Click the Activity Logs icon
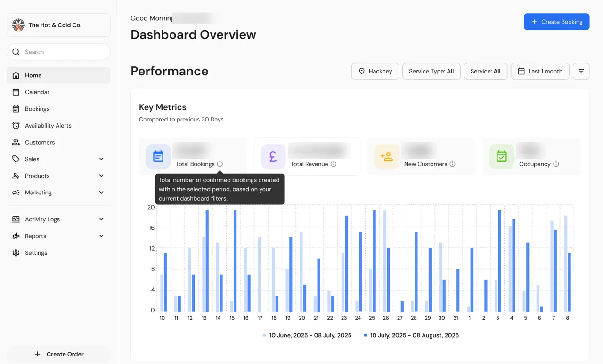 [16, 219]
